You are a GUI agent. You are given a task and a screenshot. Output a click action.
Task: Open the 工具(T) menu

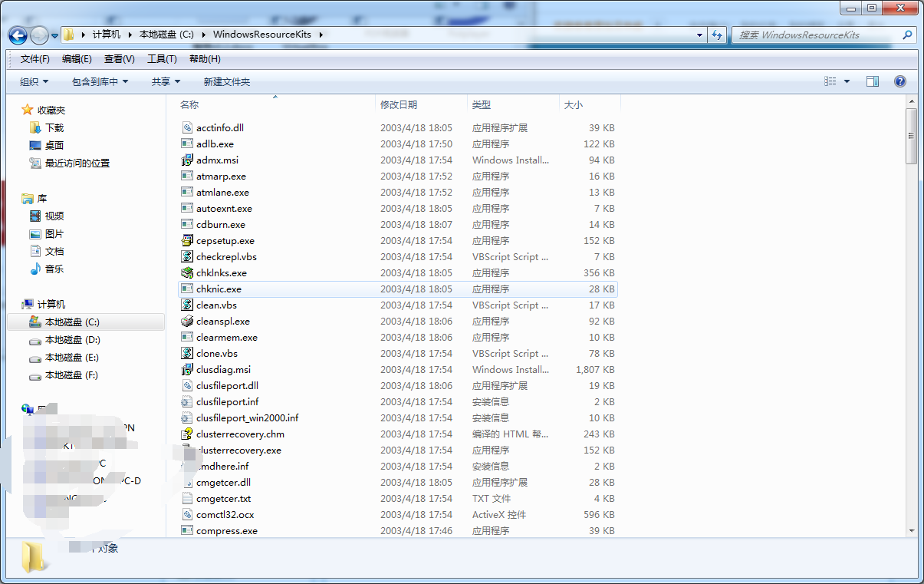(162, 59)
